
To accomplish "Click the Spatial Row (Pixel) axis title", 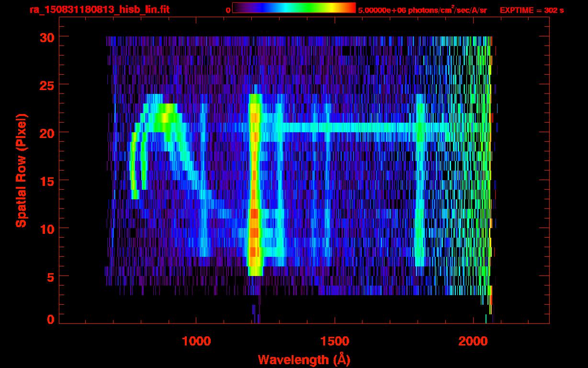I will point(21,171).
